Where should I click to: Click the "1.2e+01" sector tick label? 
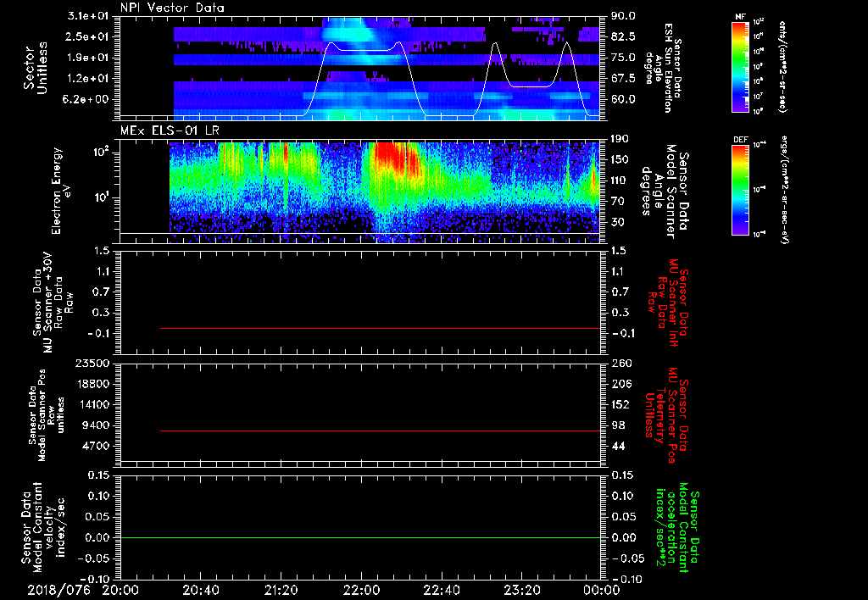[88, 79]
